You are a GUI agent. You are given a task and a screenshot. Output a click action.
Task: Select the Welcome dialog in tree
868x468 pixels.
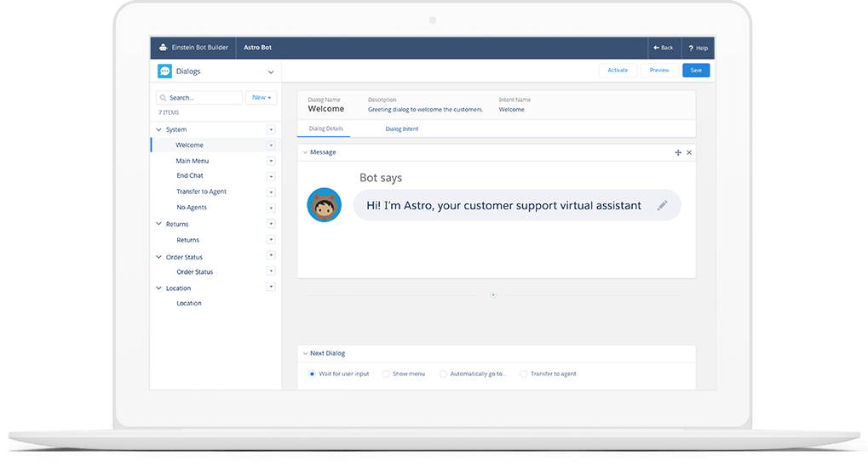pos(189,145)
